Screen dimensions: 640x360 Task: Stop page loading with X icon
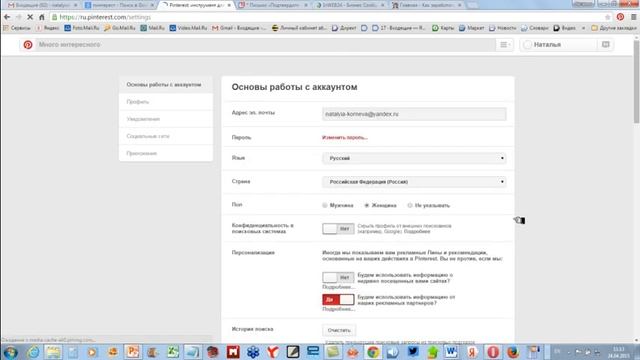pyautogui.click(x=30, y=17)
